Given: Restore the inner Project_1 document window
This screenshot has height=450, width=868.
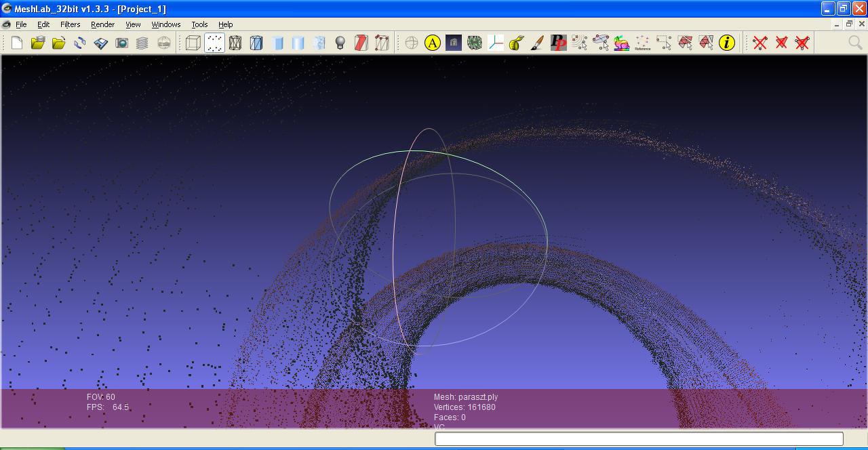Looking at the screenshot, I should [x=849, y=24].
